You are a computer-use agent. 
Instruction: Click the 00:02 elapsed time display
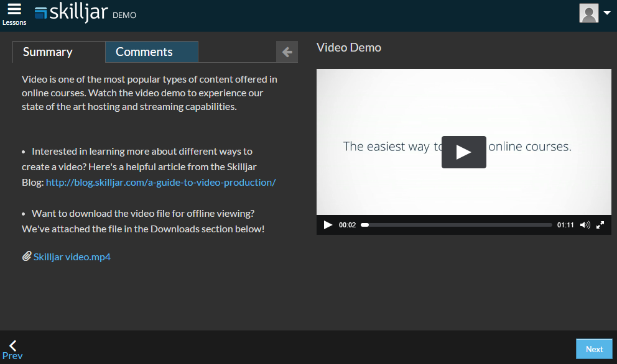pyautogui.click(x=347, y=225)
